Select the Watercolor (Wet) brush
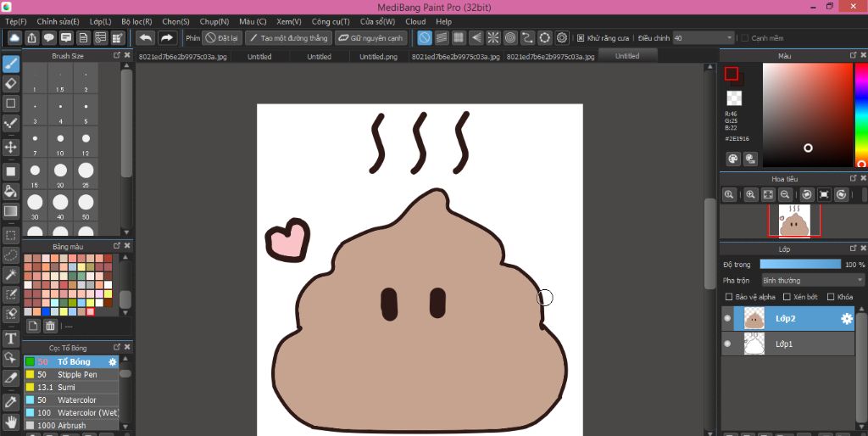 click(71, 413)
